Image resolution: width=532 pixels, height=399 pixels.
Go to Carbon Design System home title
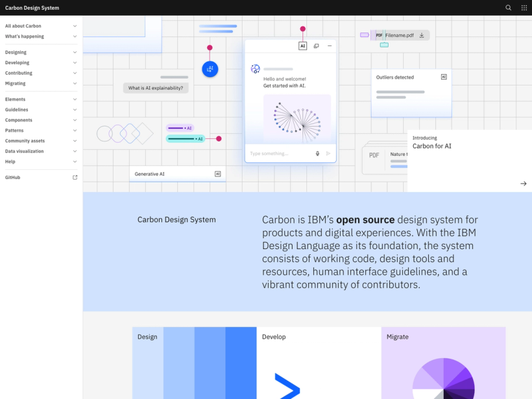coord(32,8)
